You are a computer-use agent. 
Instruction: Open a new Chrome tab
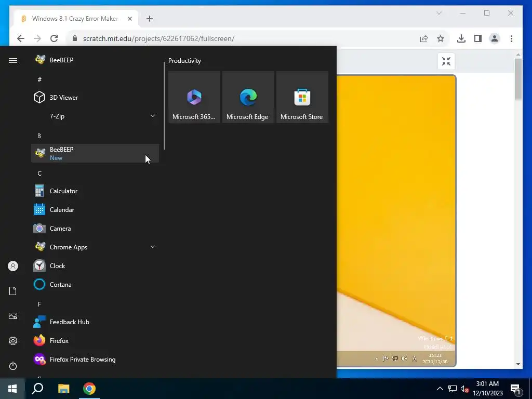(150, 19)
